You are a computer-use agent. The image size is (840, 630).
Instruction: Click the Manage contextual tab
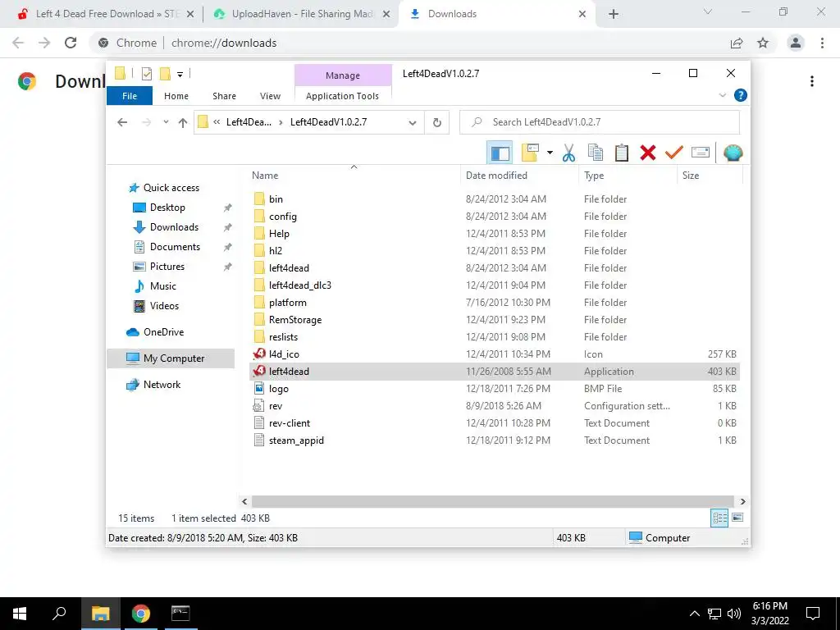click(x=343, y=75)
